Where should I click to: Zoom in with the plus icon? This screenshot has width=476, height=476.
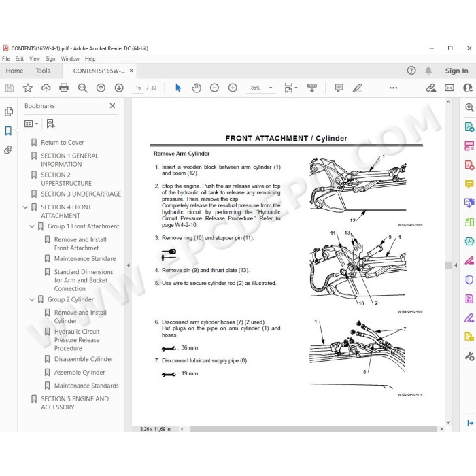pos(233,88)
